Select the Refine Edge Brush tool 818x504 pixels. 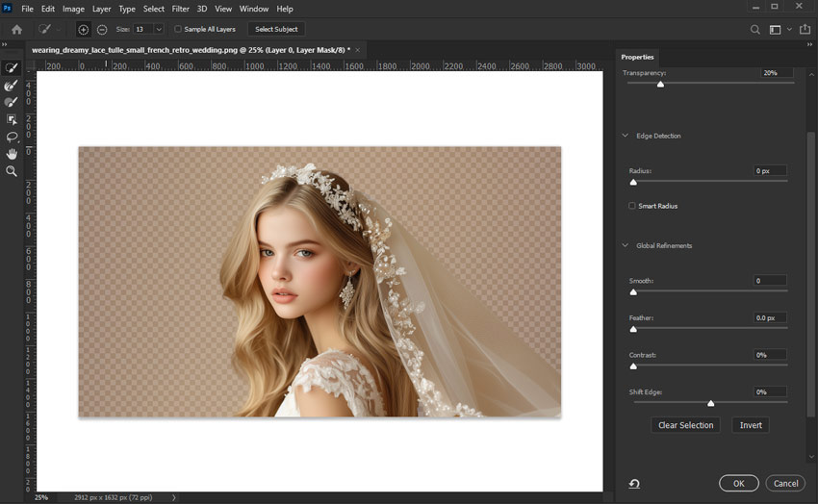coord(12,85)
